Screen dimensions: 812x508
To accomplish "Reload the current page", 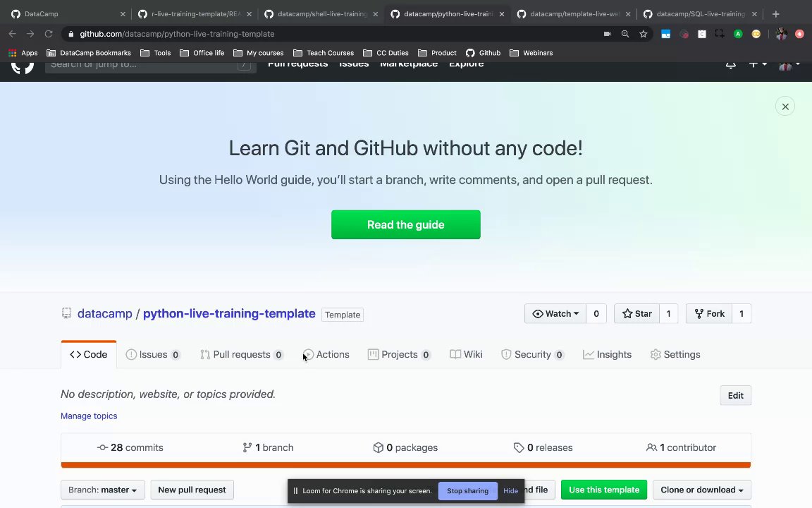I will [x=49, y=34].
